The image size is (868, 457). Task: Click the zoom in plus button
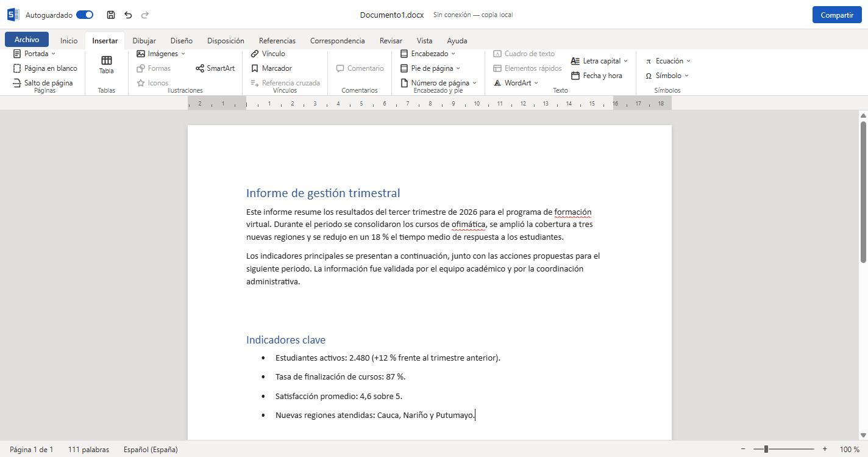825,449
